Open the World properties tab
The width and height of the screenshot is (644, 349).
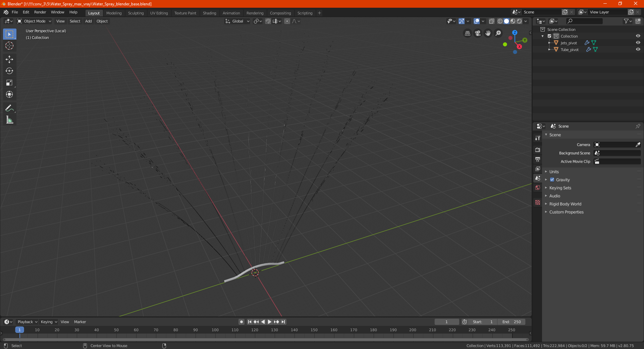tap(538, 188)
